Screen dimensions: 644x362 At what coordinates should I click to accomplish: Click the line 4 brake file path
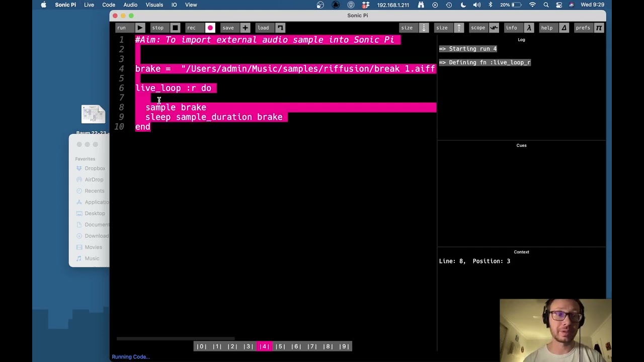[x=308, y=69]
